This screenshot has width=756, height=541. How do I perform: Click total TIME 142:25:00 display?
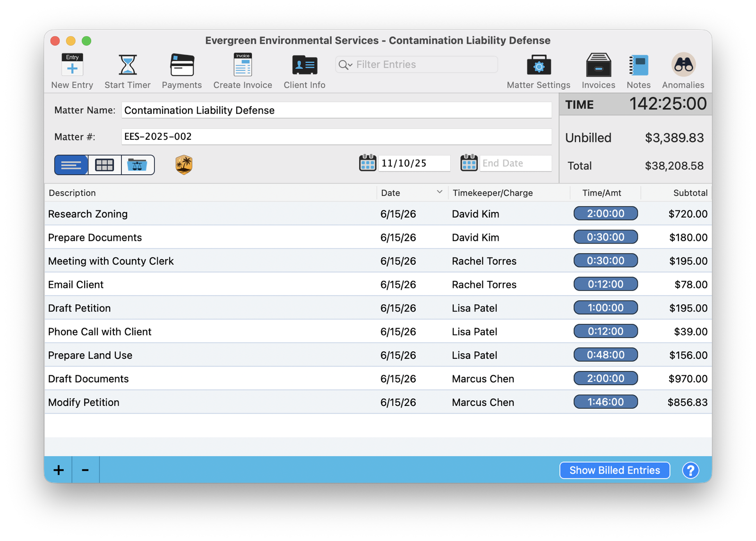(668, 104)
